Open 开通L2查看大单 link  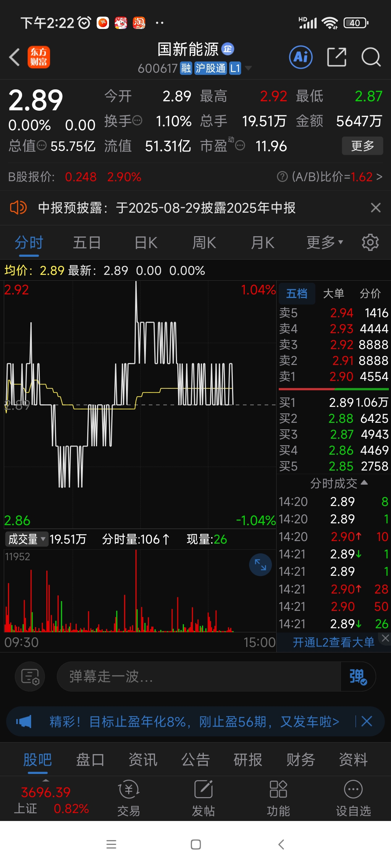point(333,642)
